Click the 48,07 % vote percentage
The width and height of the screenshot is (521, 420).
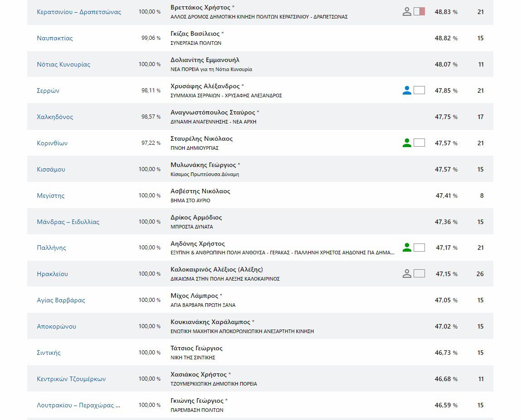pyautogui.click(x=446, y=64)
